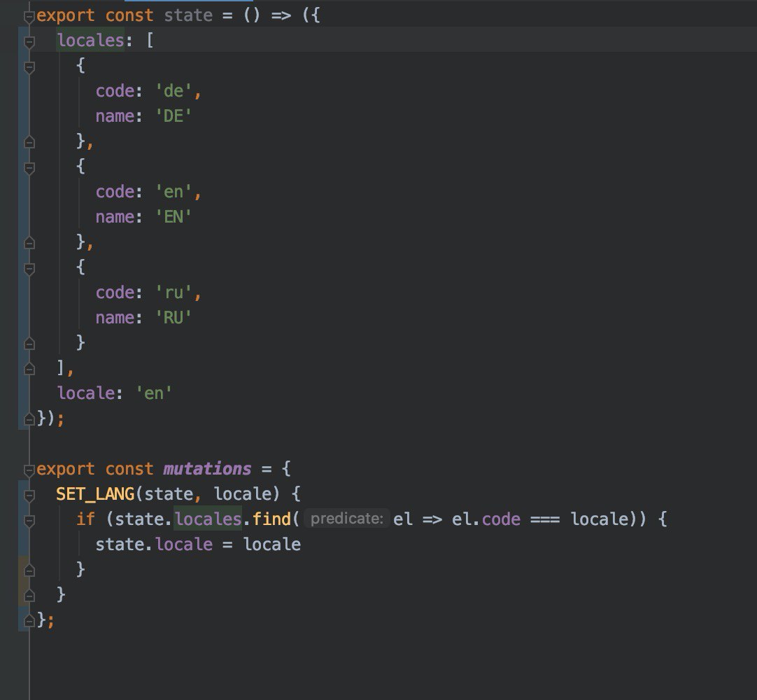Click the 'code' key before 'ru'
The width and height of the screenshot is (757, 700).
click(x=115, y=293)
